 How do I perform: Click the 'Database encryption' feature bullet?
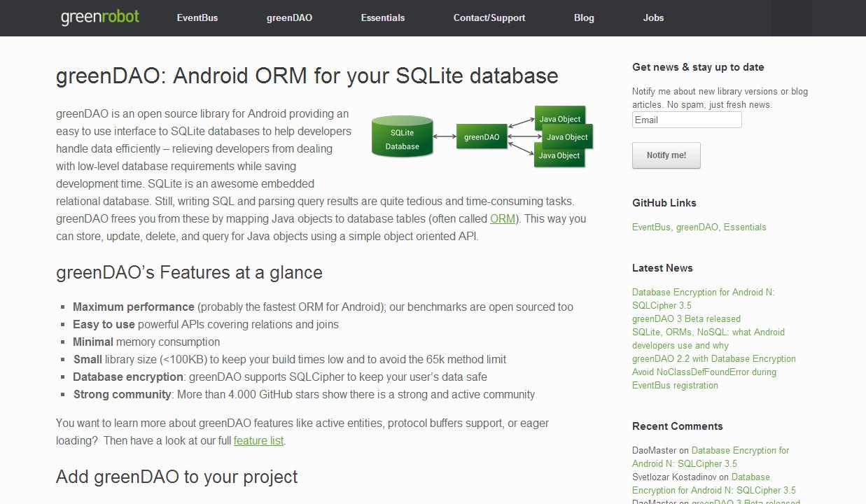280,377
